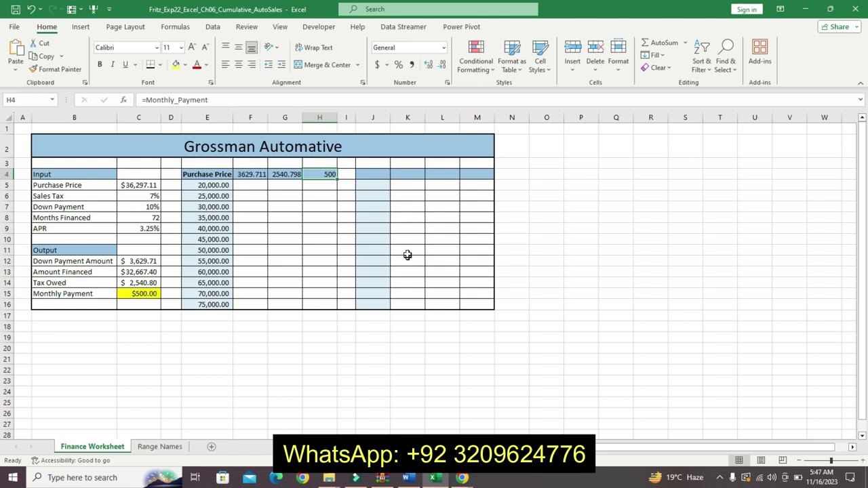Click Decrease Indent icon
This screenshot has height=488, width=868.
point(269,64)
